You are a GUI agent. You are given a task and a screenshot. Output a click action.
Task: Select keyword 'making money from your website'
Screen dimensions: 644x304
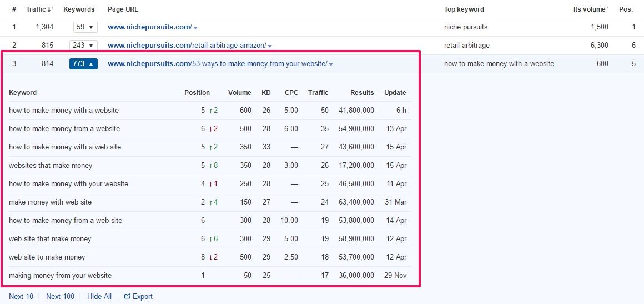[x=60, y=275]
